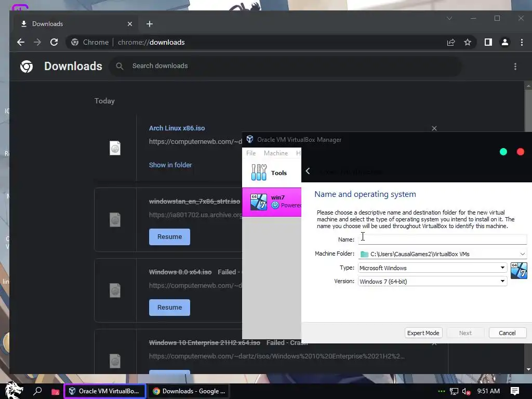Remove Arch Linux x86.iso from list

point(434,128)
